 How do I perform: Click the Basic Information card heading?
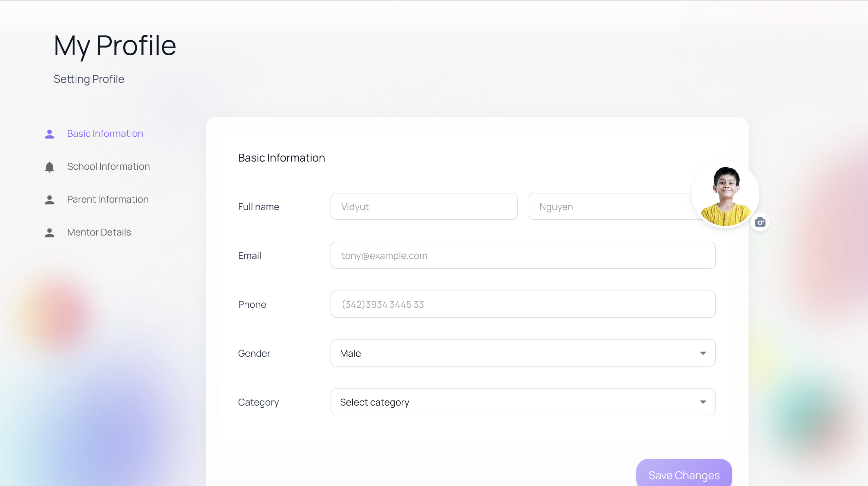click(x=282, y=158)
